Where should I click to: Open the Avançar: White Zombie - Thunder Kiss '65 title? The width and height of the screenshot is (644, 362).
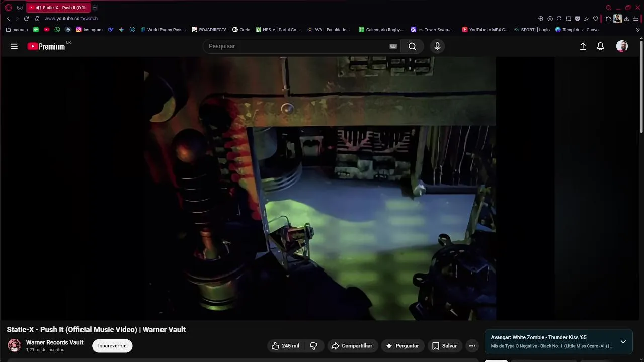pos(539,337)
